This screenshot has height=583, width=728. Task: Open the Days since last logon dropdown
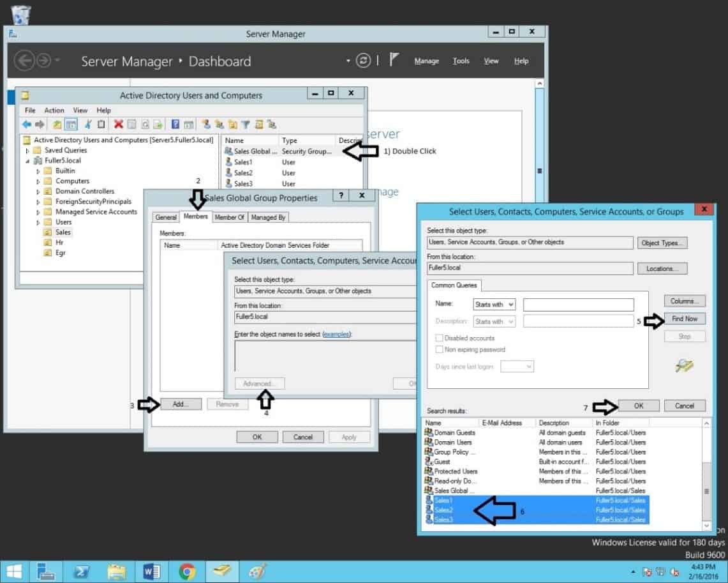(517, 367)
